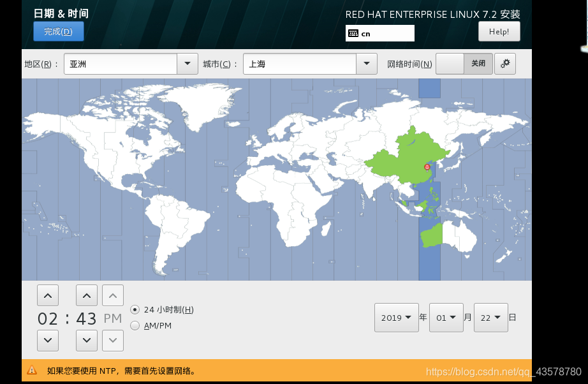
Task: Click the NTP warning triangle icon
Action: (32, 371)
